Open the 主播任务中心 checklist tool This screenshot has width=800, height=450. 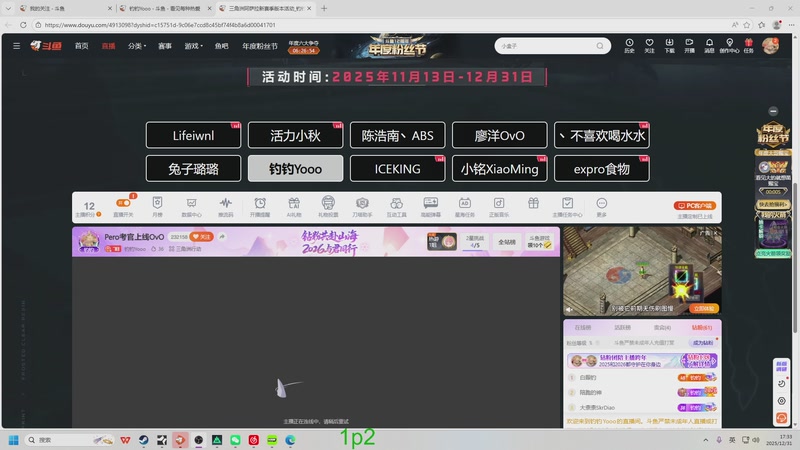tap(567, 207)
